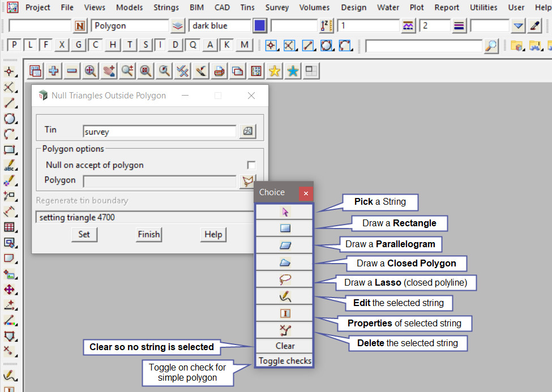552x392 pixels.
Task: Click the dark blue color swatch
Action: coord(260,26)
